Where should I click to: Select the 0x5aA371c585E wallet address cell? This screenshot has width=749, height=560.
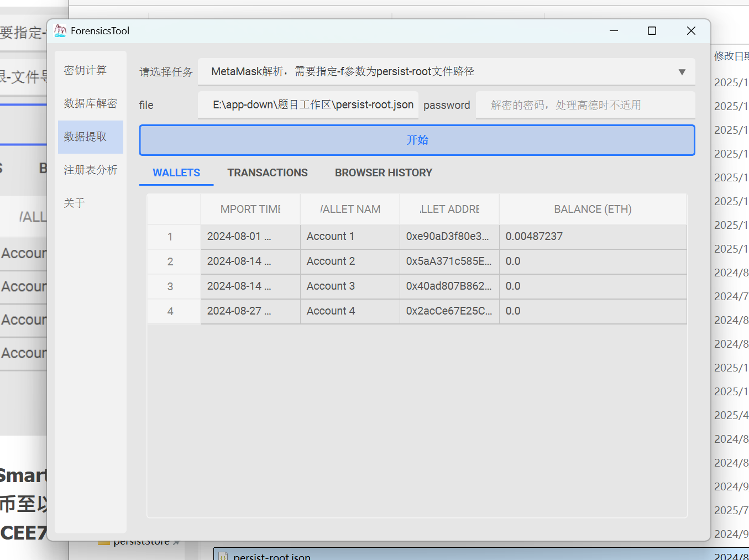448,261
